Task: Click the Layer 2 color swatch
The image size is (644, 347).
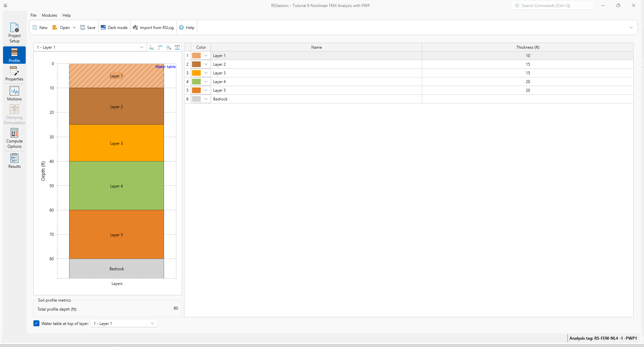Action: point(196,64)
